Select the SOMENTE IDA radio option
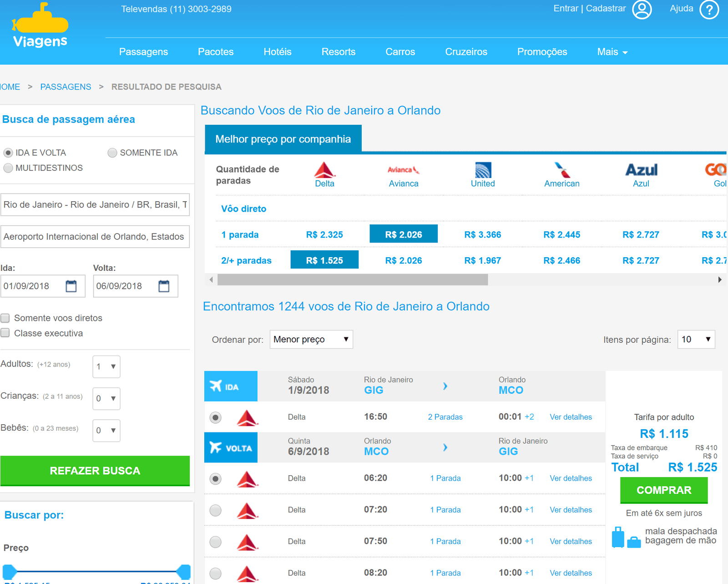The height and width of the screenshot is (584, 728). click(x=112, y=153)
